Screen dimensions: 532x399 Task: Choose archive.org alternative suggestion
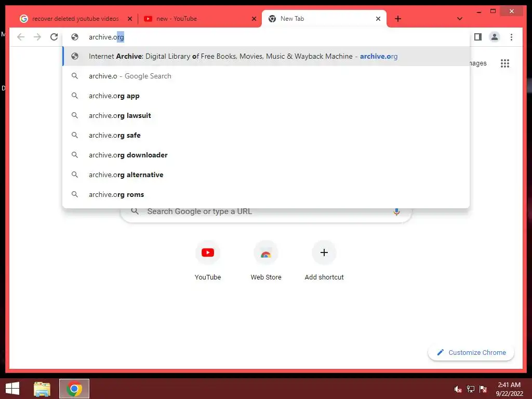click(266, 175)
